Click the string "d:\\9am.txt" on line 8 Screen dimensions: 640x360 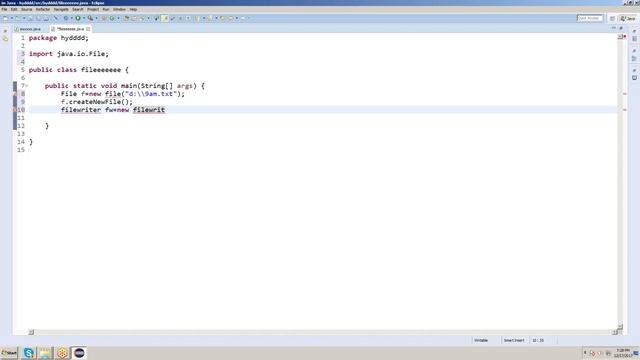(151, 94)
